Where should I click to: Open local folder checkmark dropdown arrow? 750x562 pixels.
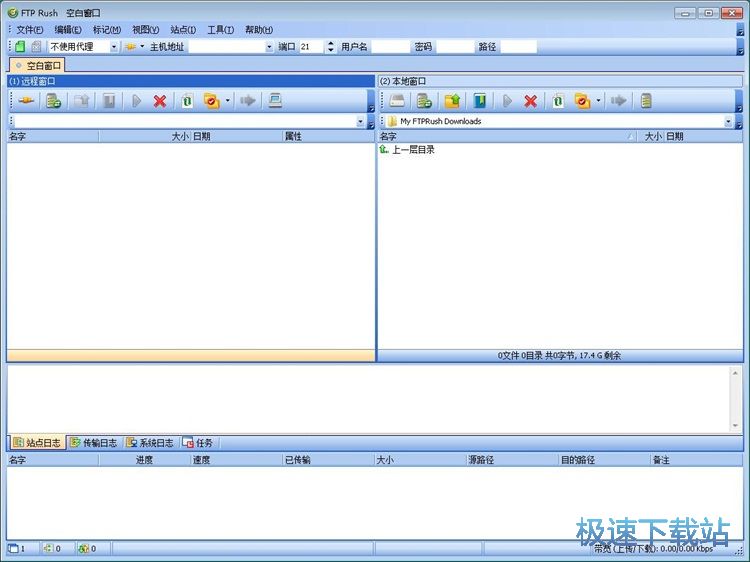598,101
